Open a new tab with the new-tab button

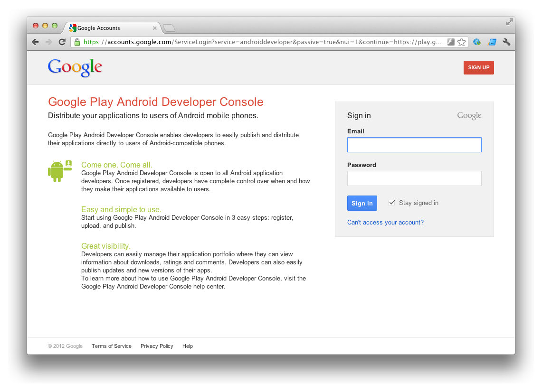click(x=169, y=28)
